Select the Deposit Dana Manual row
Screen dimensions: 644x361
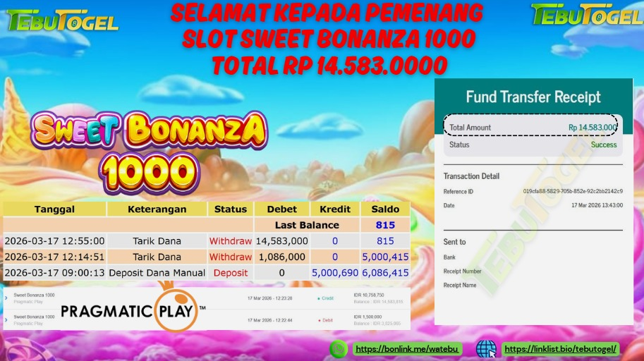[x=207, y=273]
